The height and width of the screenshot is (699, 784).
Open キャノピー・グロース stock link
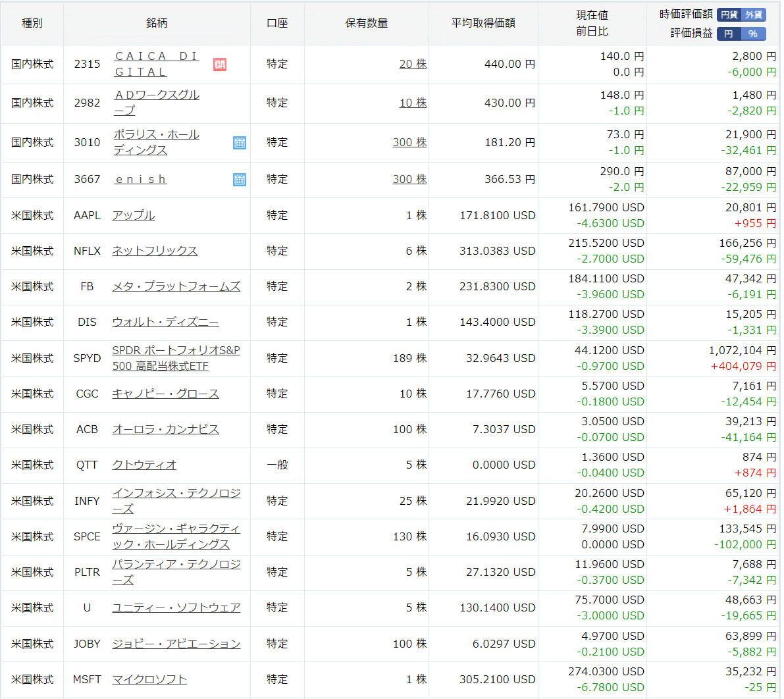pyautogui.click(x=165, y=394)
